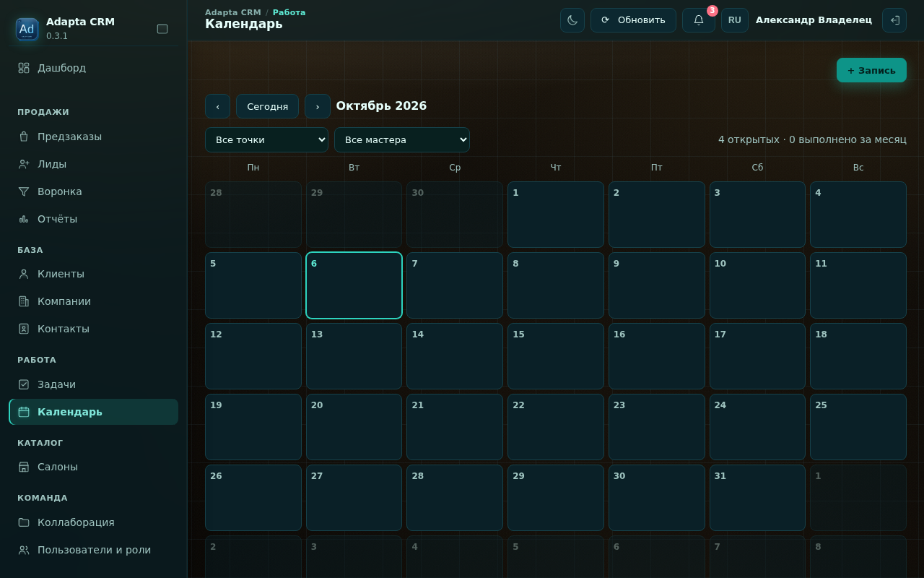Viewport: 924px width, 578px height.
Task: Click the Предзаказы bag icon
Action: [x=24, y=137]
